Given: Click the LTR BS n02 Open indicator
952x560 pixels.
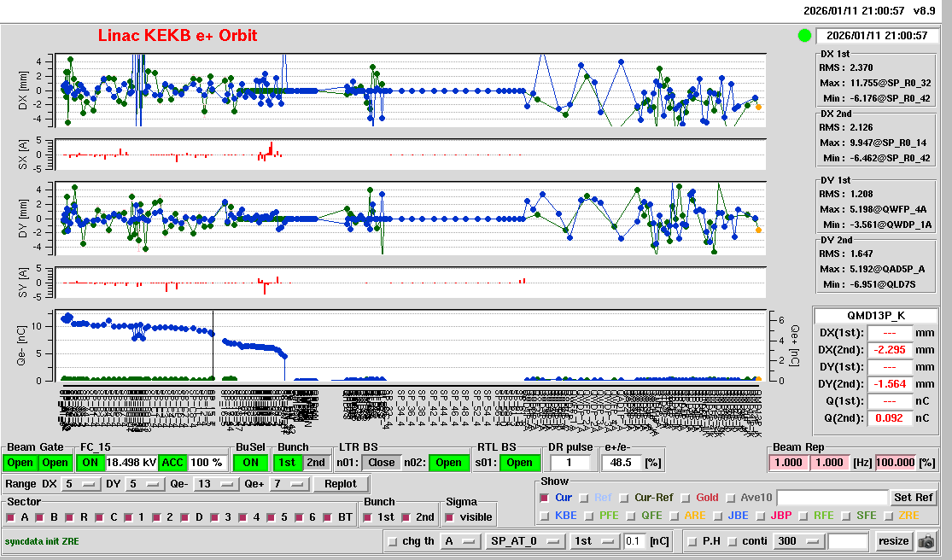Looking at the screenshot, I should pyautogui.click(x=448, y=463).
